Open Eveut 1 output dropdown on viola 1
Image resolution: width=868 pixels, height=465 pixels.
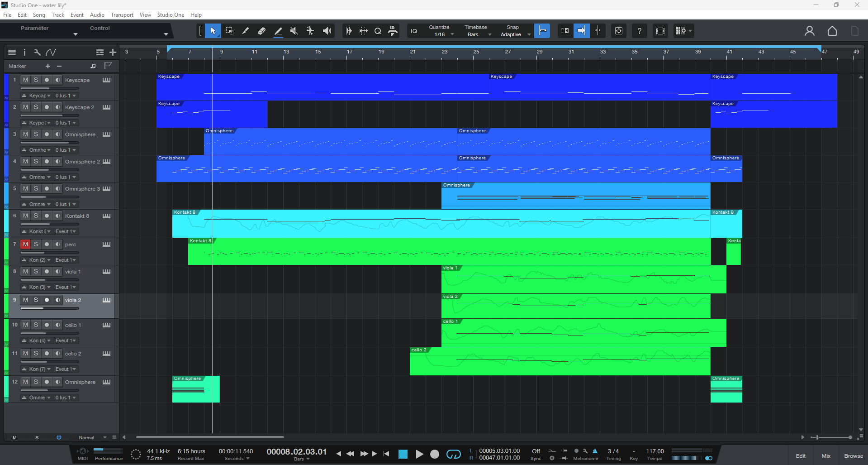pyautogui.click(x=66, y=287)
